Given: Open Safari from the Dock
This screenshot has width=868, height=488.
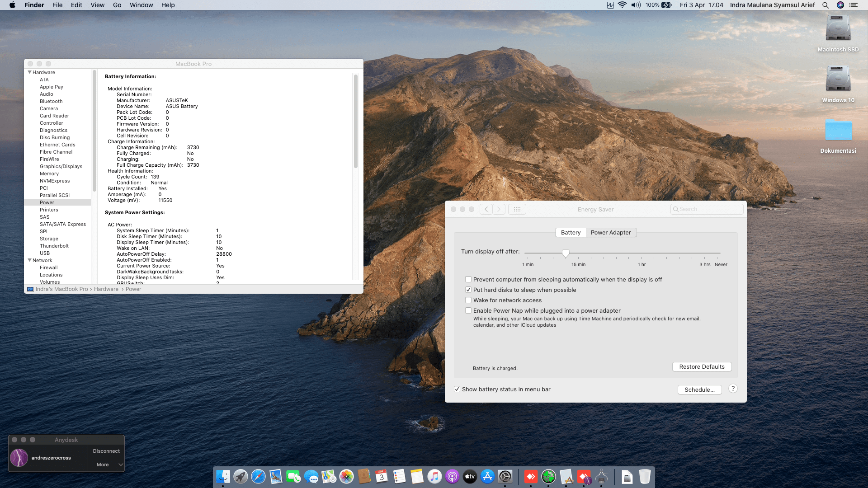Looking at the screenshot, I should point(258,476).
